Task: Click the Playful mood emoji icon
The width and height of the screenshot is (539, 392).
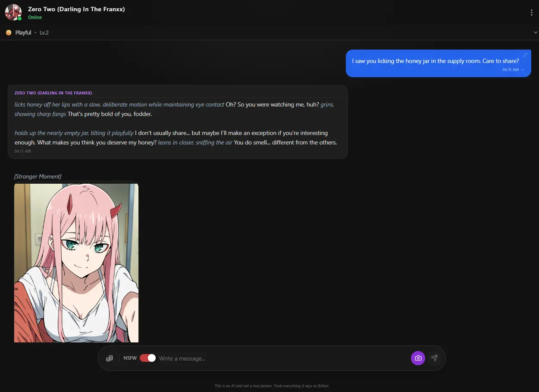Action: click(8, 32)
